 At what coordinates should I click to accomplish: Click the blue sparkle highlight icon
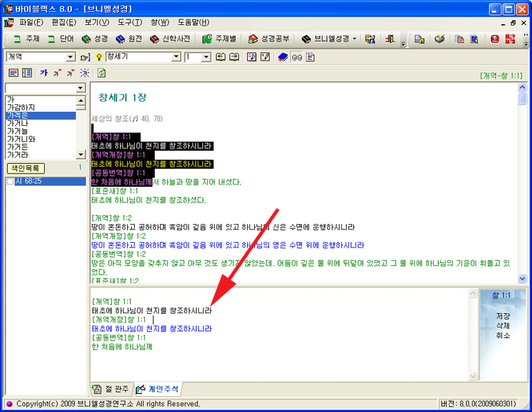84,73
